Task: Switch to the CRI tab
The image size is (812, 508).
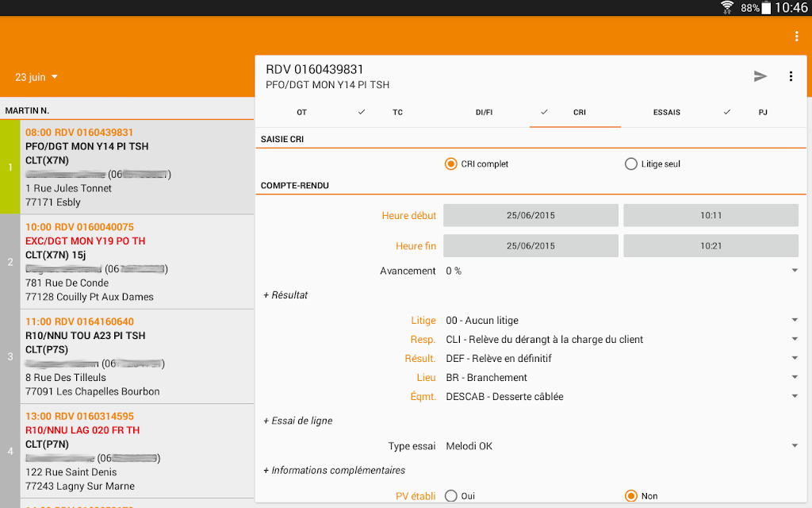Action: pos(575,113)
